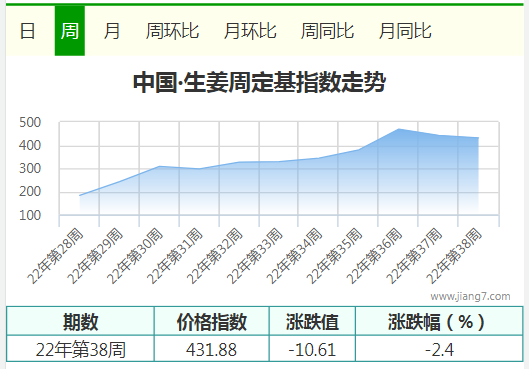Click the 22年第33周 axis label
Viewport: 529px width, 369px height.
(255, 256)
